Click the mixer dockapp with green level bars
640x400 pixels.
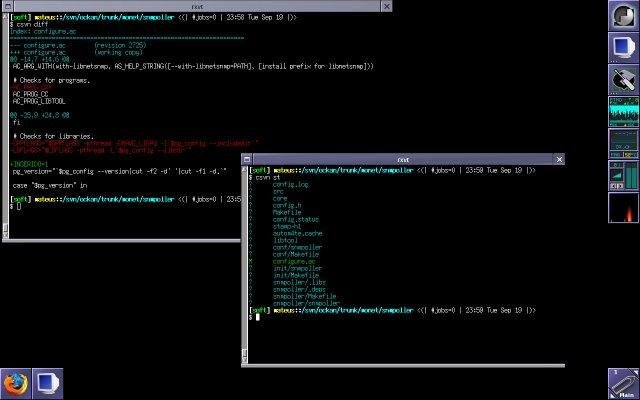click(623, 175)
